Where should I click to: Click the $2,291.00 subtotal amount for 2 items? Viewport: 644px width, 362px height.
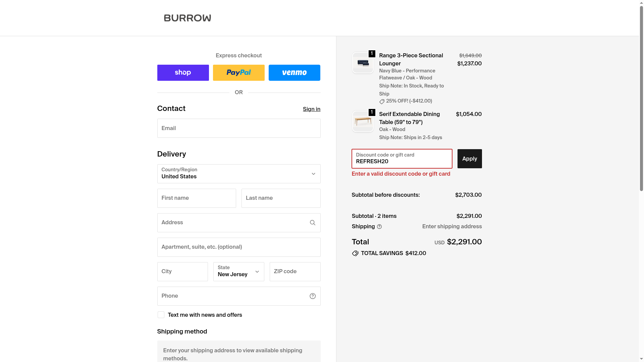pos(469,216)
